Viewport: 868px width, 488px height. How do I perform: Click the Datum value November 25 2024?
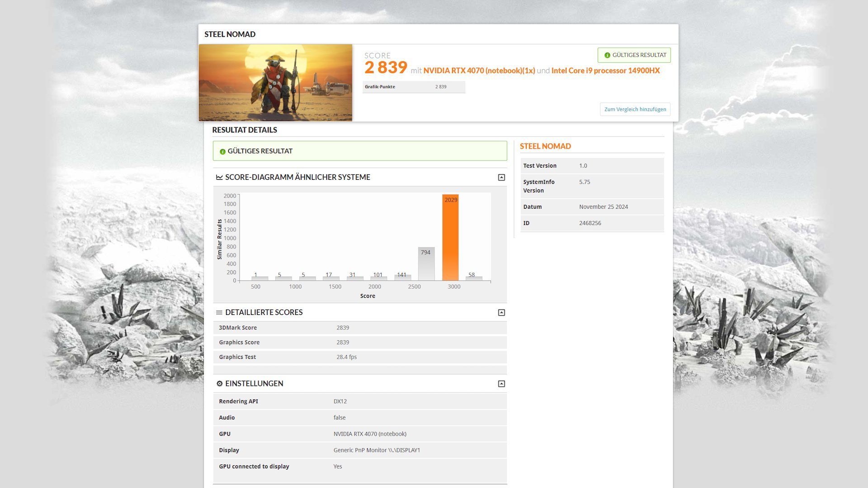click(604, 207)
